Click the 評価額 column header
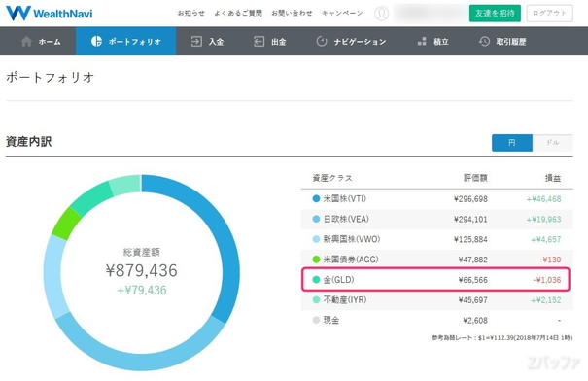Viewport: 588px width, 381px height. pos(475,178)
